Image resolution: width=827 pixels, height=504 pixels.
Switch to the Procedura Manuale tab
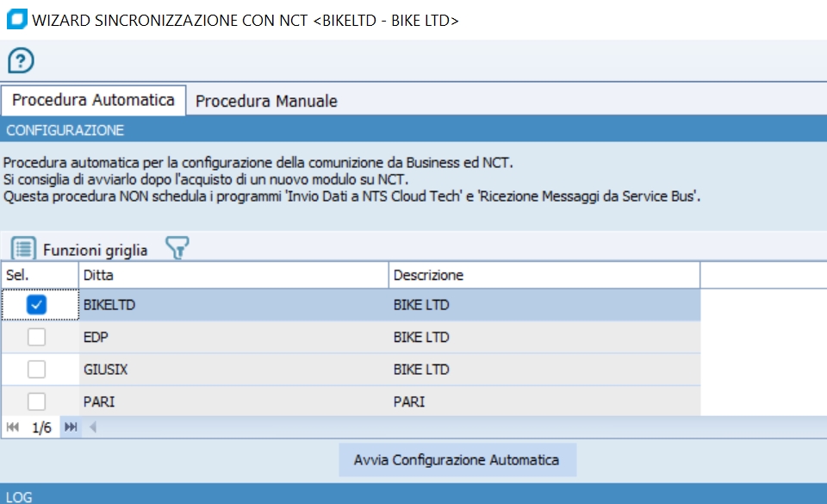[266, 101]
